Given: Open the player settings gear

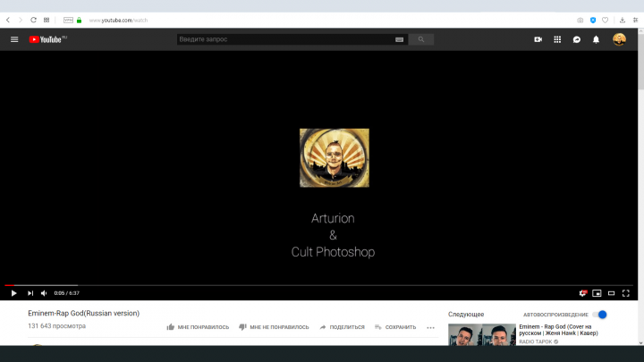Looking at the screenshot, I should coord(582,293).
